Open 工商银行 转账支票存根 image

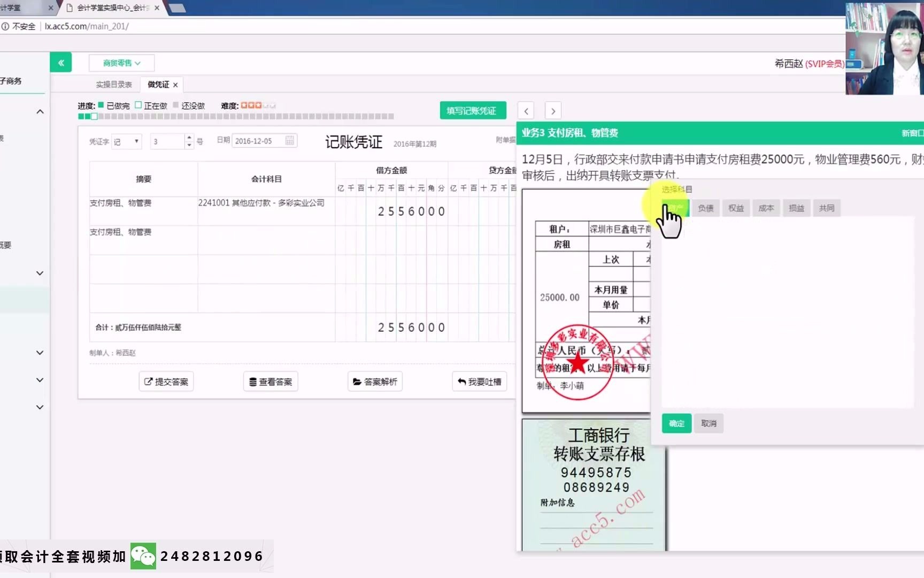594,484
